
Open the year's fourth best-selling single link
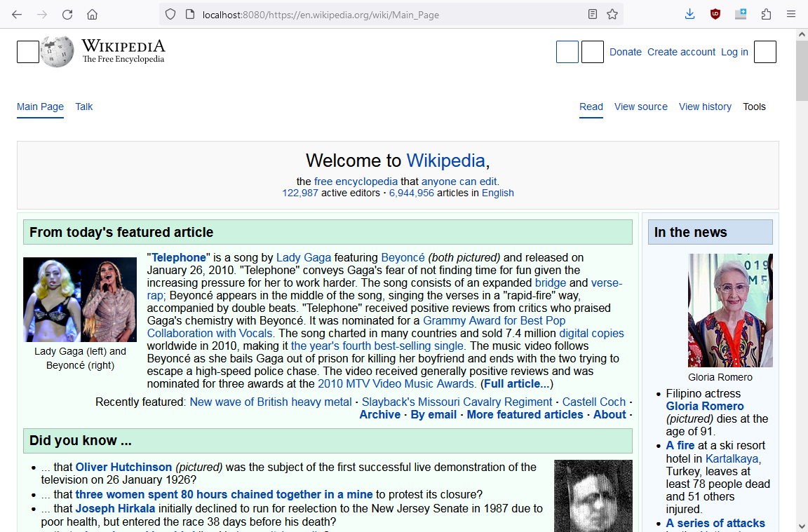click(x=377, y=346)
